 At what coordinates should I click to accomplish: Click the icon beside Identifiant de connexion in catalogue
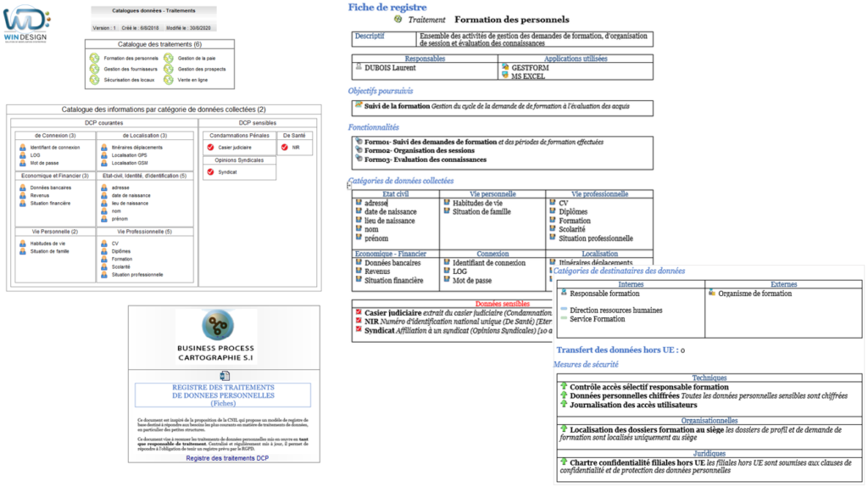pyautogui.click(x=23, y=148)
